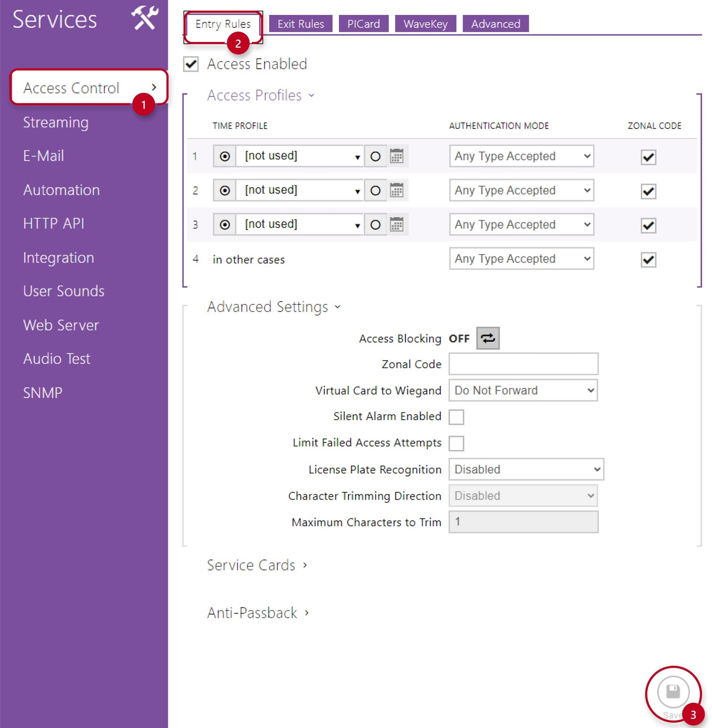The height and width of the screenshot is (728, 712).
Task: Open Access Control menu item
Action: [89, 88]
